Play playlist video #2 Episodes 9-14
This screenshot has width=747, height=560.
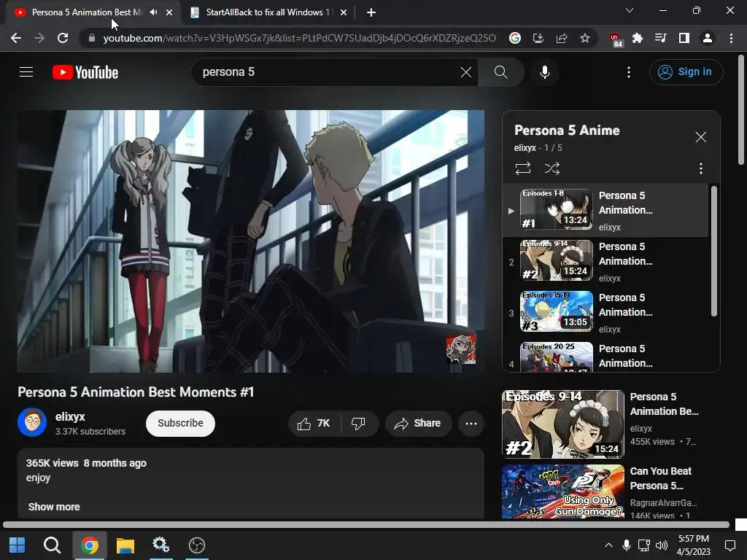pyautogui.click(x=605, y=262)
